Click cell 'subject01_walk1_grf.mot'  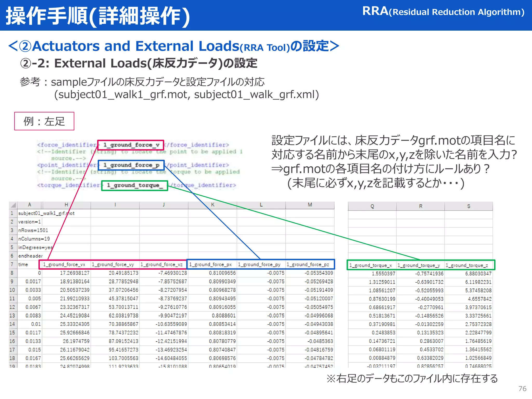pos(46,213)
